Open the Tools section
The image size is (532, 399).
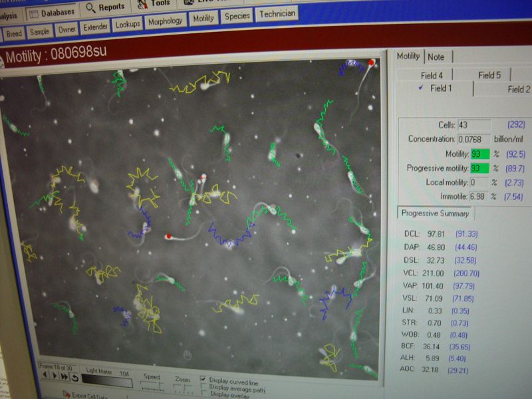154,4
